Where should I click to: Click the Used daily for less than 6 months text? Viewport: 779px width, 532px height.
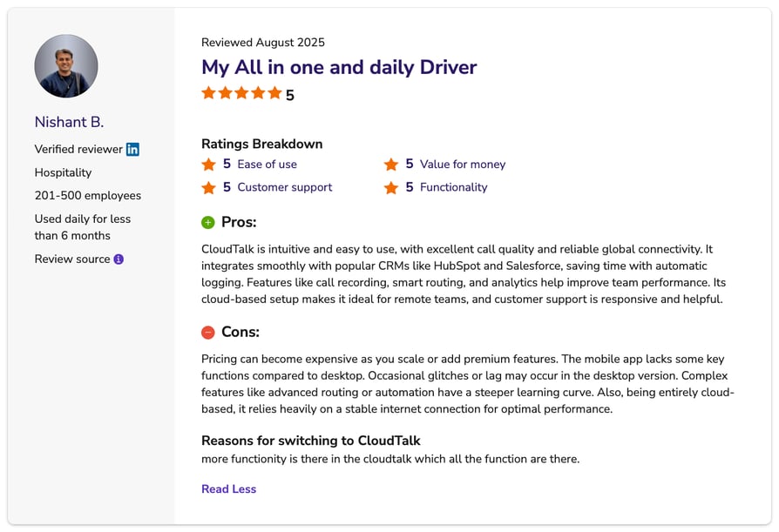(x=83, y=227)
